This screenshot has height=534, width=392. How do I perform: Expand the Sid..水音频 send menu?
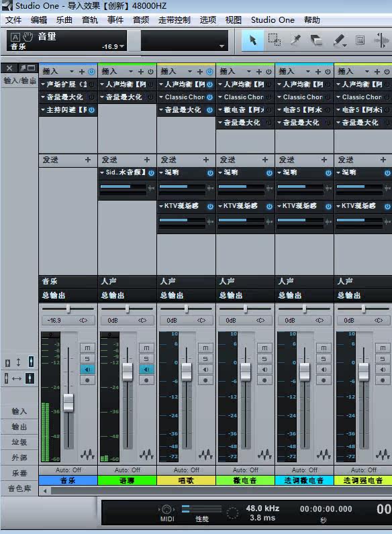(102, 172)
